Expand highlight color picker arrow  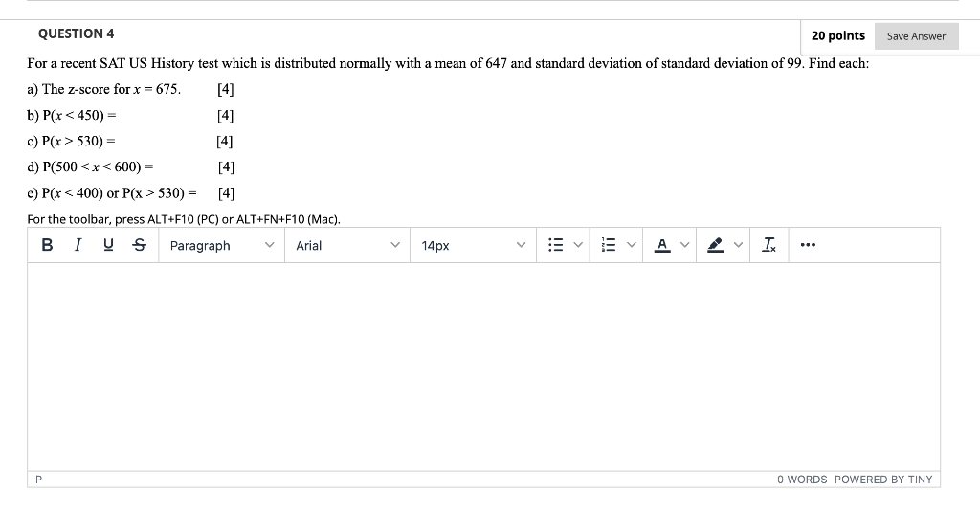tap(738, 245)
